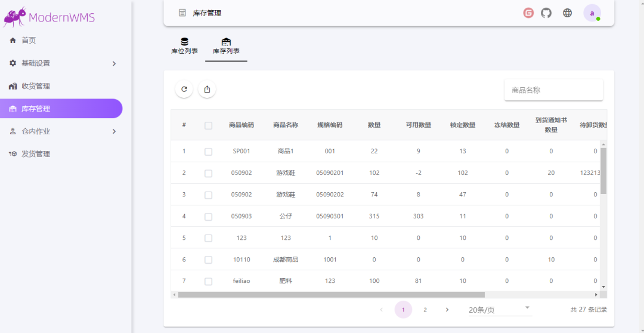Image resolution: width=644 pixels, height=333 pixels.
Task: Click the 可用数量 column header
Action: click(x=419, y=125)
